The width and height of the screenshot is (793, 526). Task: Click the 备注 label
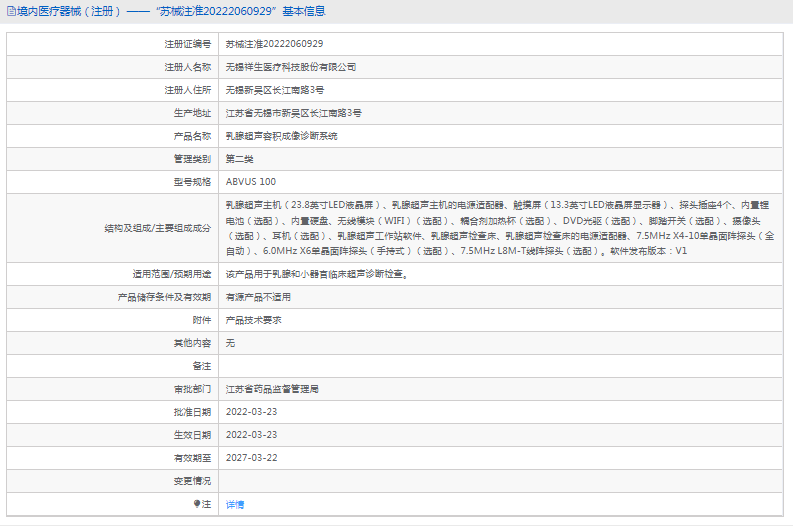coord(202,366)
